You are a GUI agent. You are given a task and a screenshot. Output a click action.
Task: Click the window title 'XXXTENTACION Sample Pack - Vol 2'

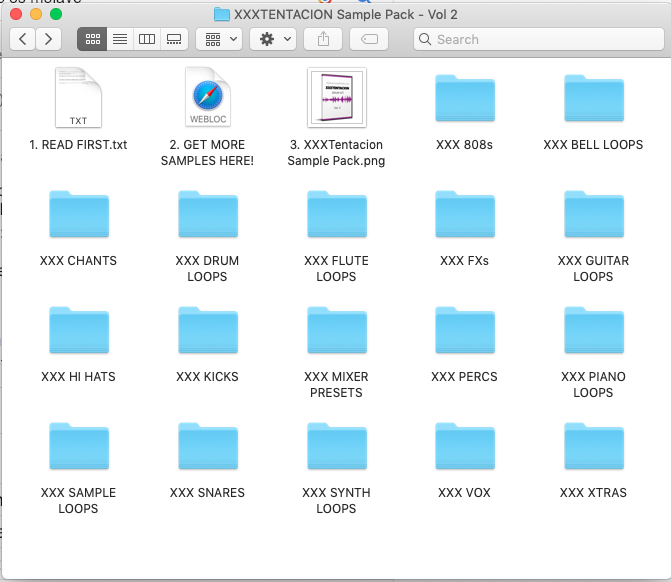(346, 15)
